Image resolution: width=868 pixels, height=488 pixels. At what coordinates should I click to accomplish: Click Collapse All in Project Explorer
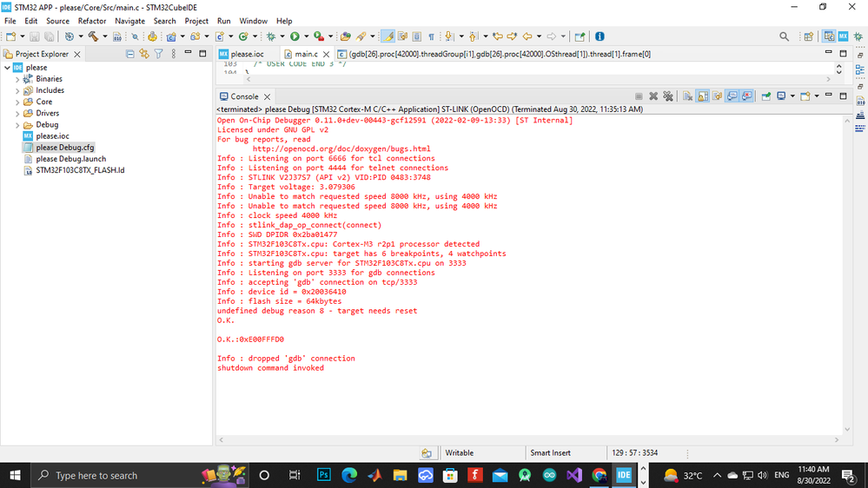[x=129, y=54]
